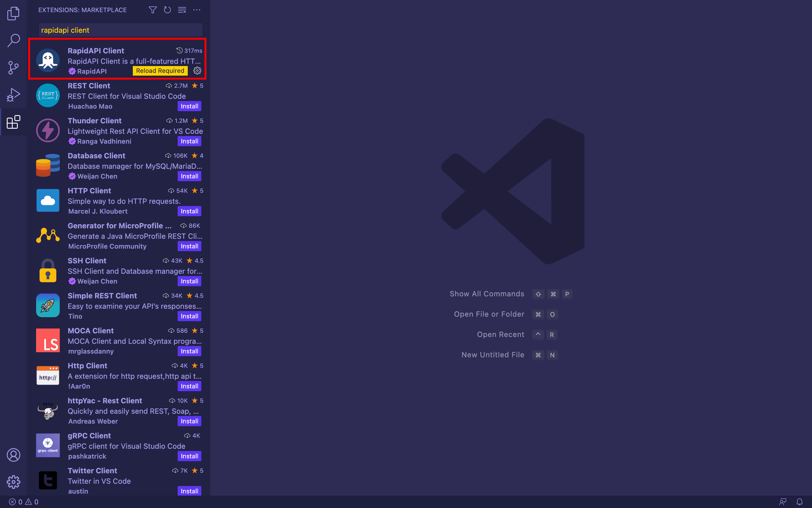Open MOCA Client LS icon
Image resolution: width=812 pixels, height=508 pixels.
[x=48, y=340]
